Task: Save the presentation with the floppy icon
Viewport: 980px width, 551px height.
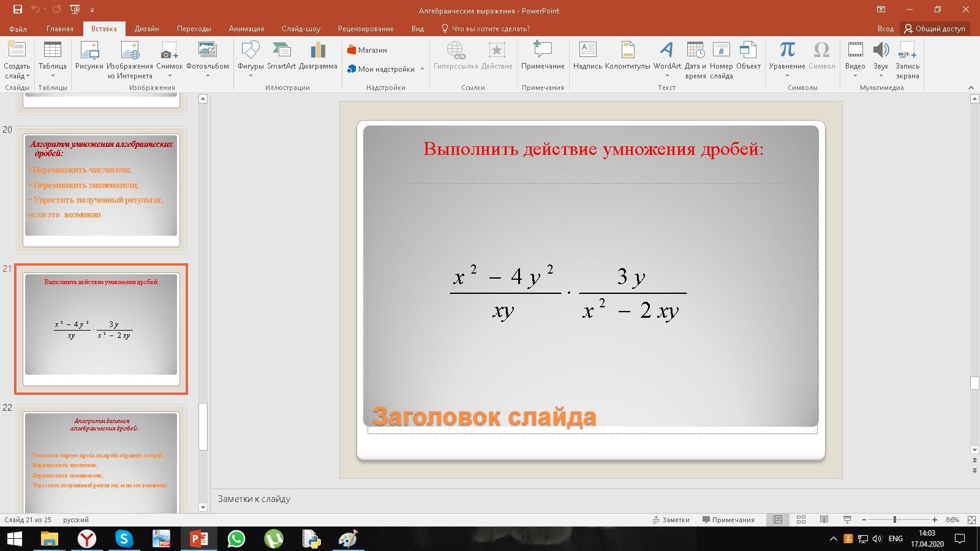Action: pyautogui.click(x=18, y=10)
